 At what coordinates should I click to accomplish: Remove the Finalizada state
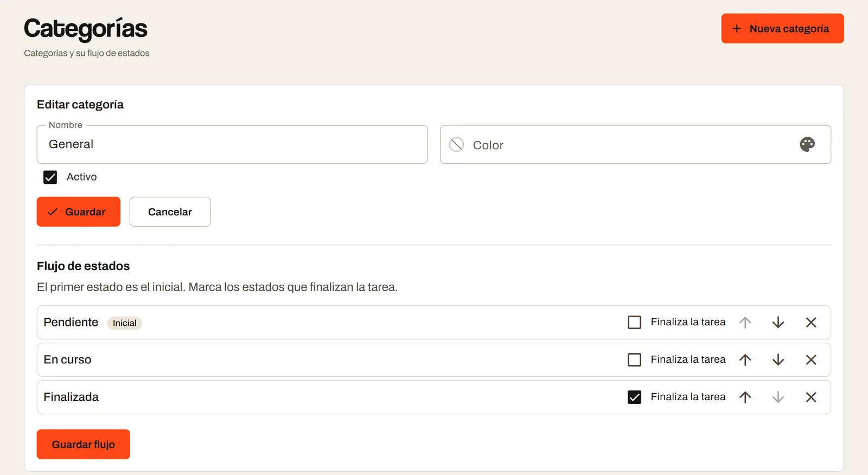811,397
